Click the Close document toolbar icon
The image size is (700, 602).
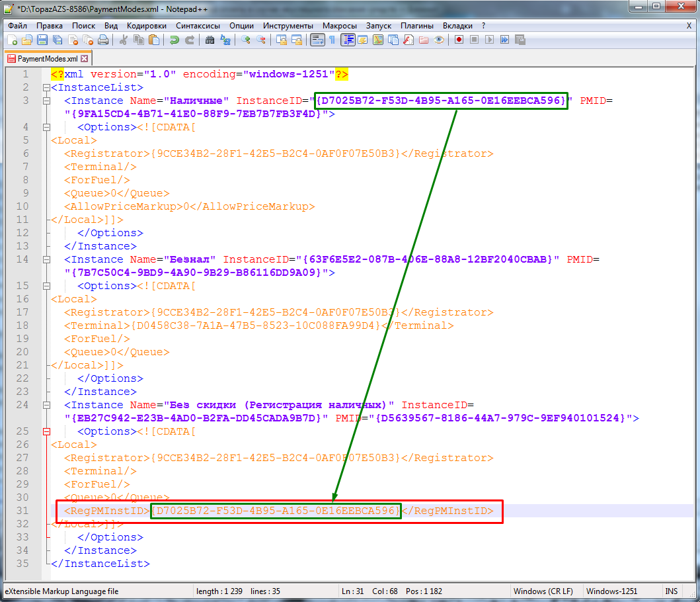pyautogui.click(x=73, y=40)
